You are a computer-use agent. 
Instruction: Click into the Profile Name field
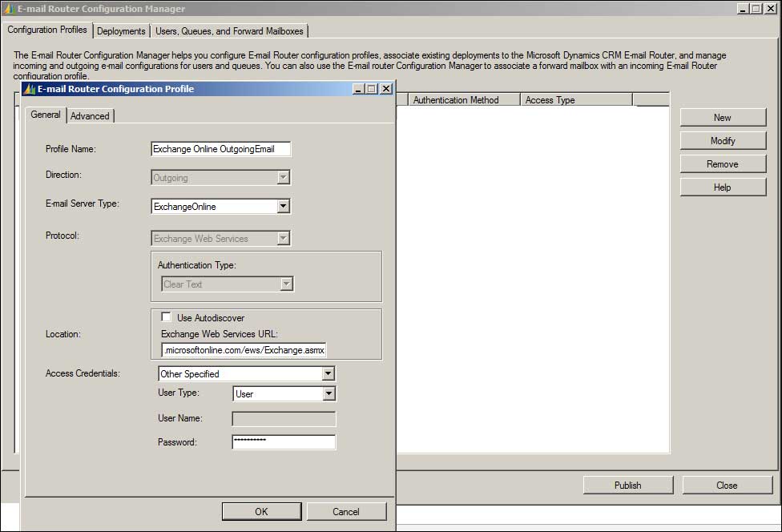coord(220,149)
